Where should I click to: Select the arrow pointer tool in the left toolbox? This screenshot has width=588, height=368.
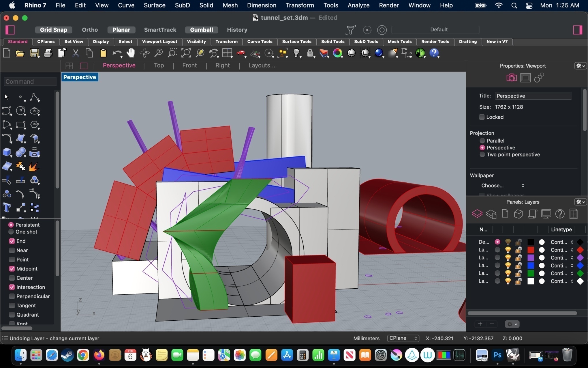click(6, 97)
